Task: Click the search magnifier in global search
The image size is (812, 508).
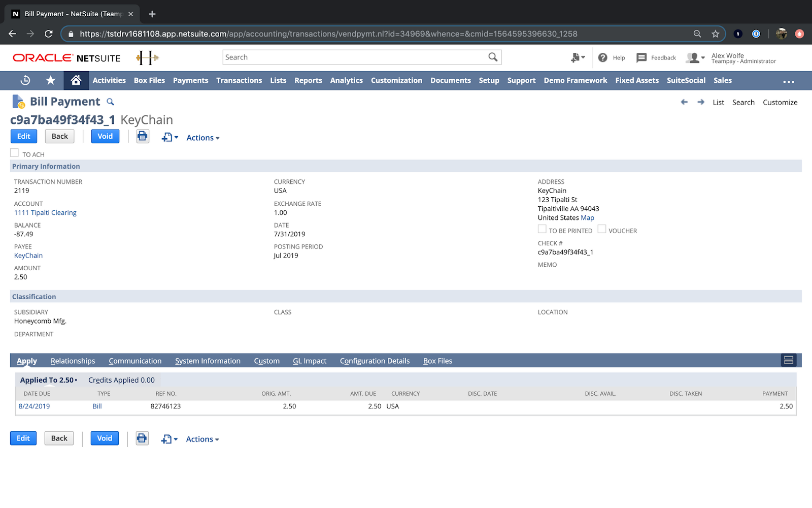Action: point(493,57)
